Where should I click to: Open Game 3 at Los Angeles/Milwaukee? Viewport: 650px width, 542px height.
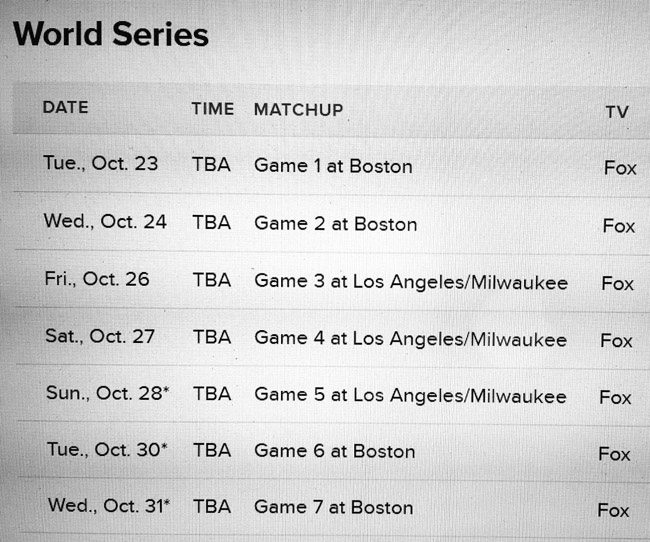click(411, 282)
